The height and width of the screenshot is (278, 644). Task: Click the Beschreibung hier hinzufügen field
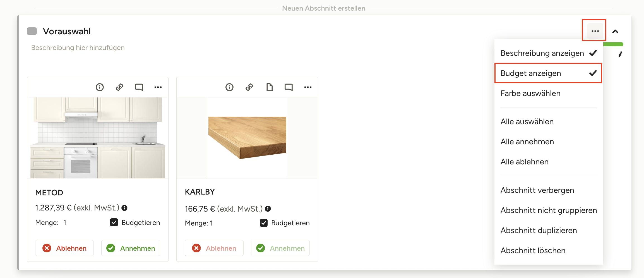(78, 48)
